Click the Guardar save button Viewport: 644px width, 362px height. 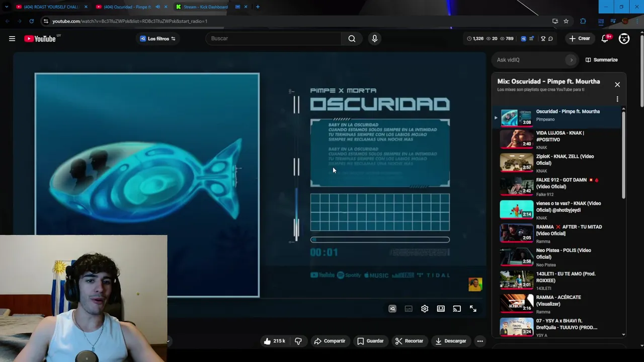pos(370,341)
